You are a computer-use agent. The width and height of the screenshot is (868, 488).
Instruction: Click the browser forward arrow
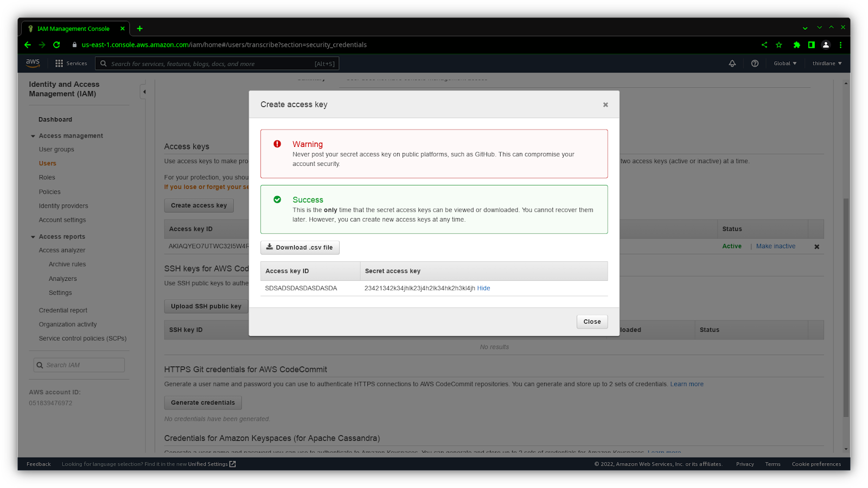(42, 45)
